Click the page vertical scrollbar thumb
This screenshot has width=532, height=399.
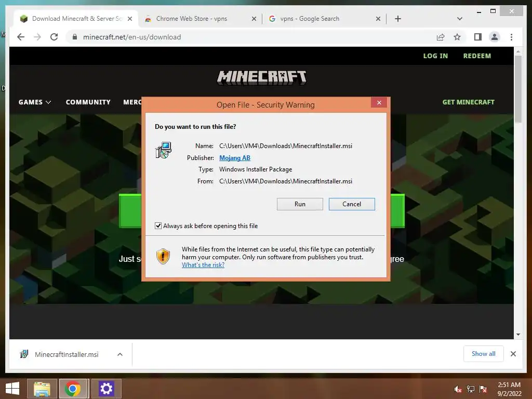pos(518,89)
